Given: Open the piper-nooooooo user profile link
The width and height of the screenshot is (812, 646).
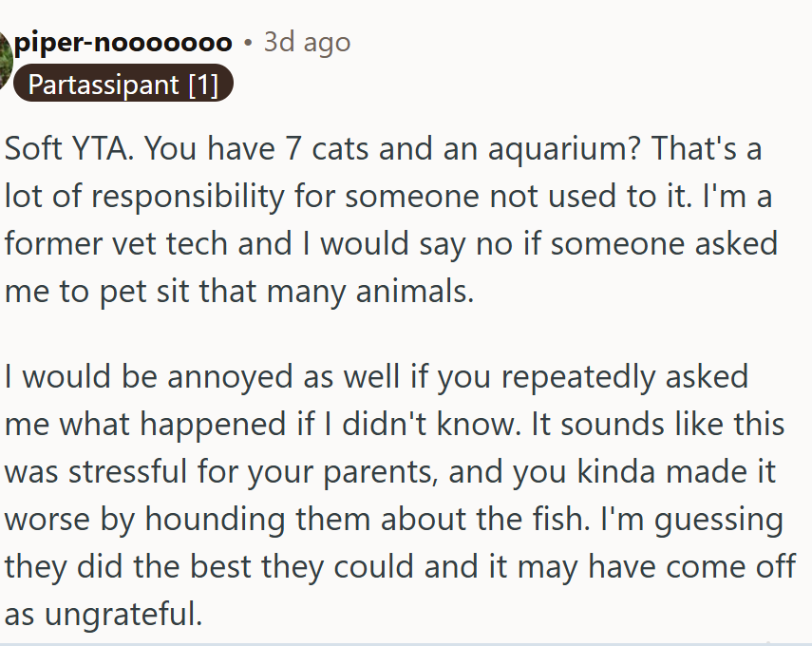Looking at the screenshot, I should pos(123,42).
